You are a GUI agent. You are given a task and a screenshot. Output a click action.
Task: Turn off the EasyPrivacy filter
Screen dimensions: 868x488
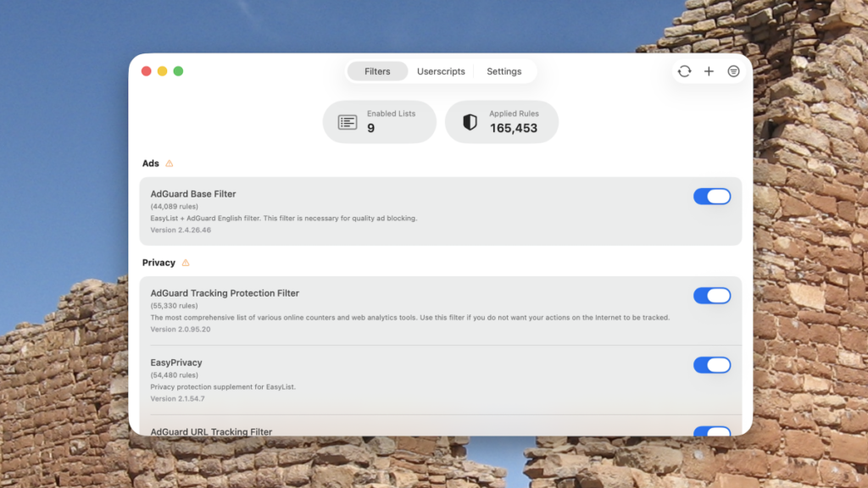click(x=712, y=365)
